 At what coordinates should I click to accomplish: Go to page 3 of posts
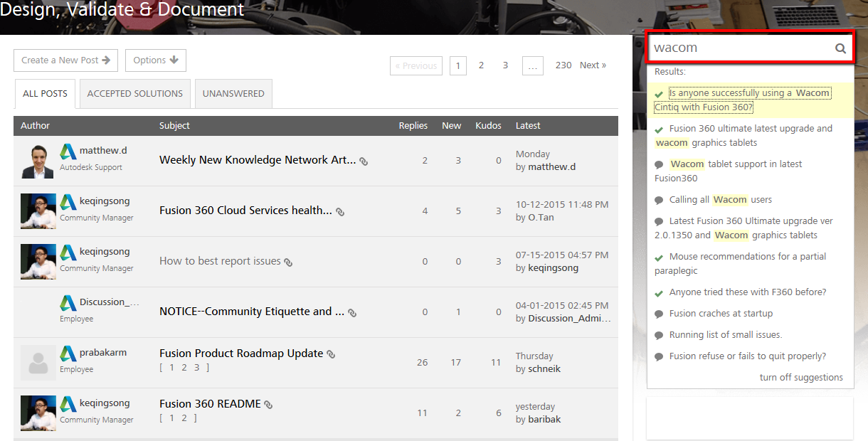click(505, 65)
